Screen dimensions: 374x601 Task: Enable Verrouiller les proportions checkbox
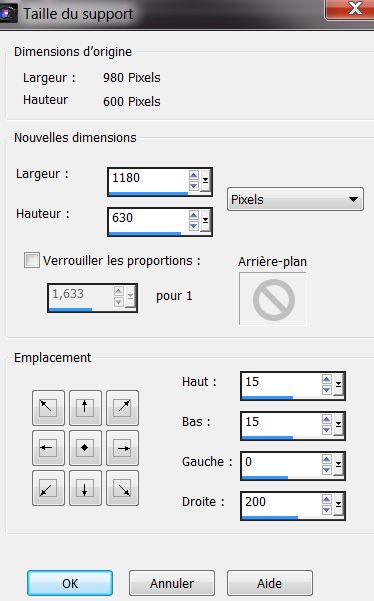32,260
